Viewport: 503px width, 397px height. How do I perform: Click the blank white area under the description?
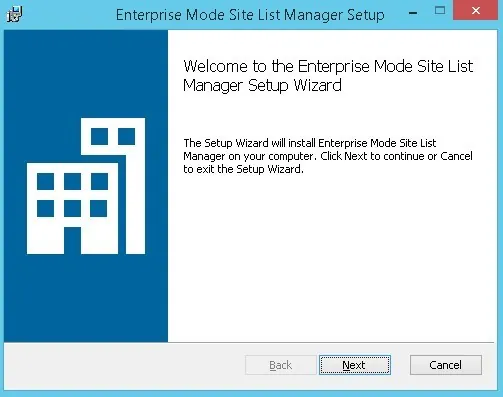[332, 257]
